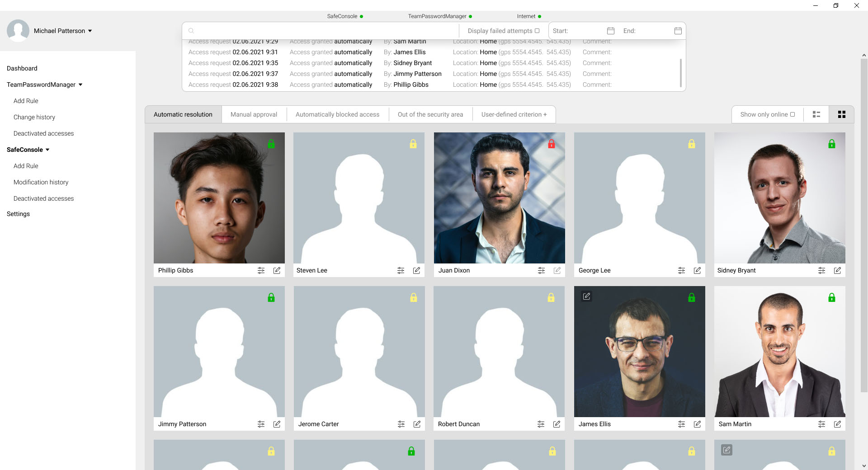Click log entry by James Ellis at 9:31
Image resolution: width=868 pixels, height=470 pixels.
pyautogui.click(x=400, y=52)
